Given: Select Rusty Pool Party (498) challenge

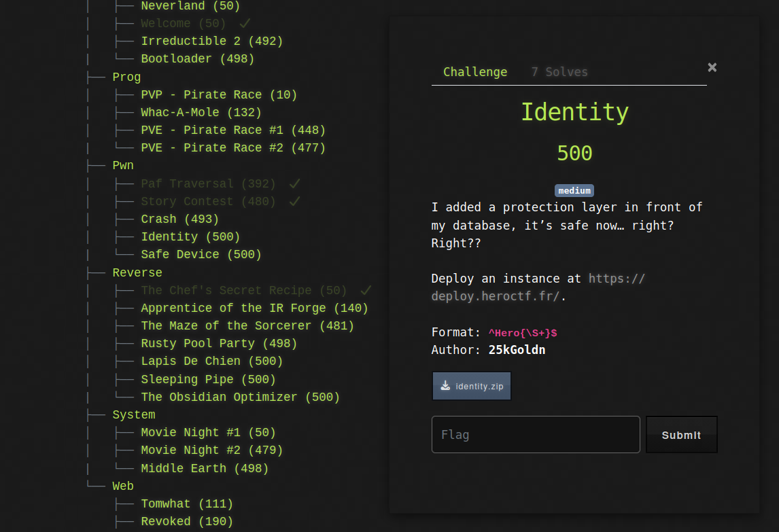Looking at the screenshot, I should pyautogui.click(x=219, y=344).
